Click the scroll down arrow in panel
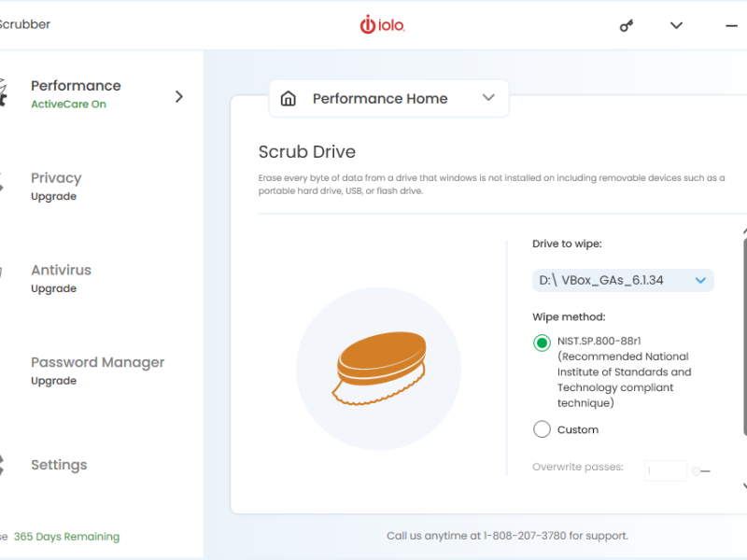This screenshot has height=560, width=747. pyautogui.click(x=744, y=485)
